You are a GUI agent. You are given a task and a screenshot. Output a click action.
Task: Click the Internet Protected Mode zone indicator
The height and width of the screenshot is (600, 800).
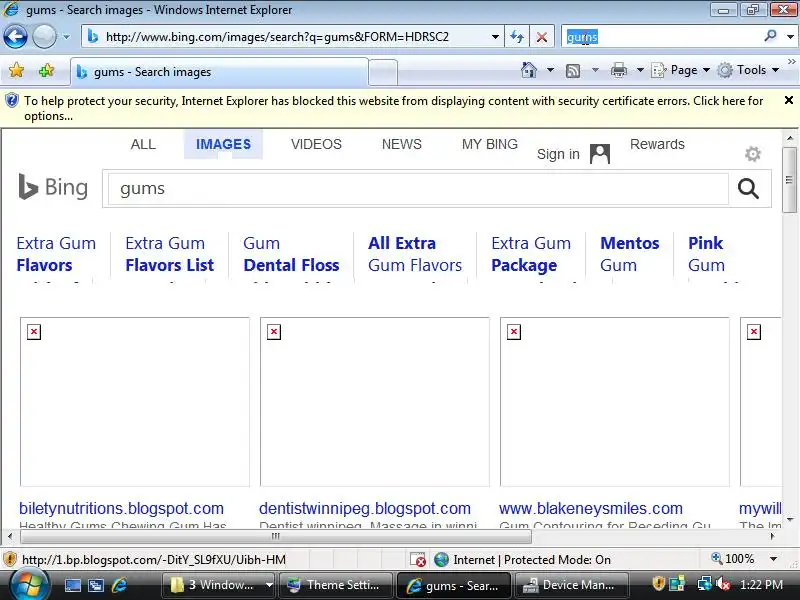[x=523, y=560]
